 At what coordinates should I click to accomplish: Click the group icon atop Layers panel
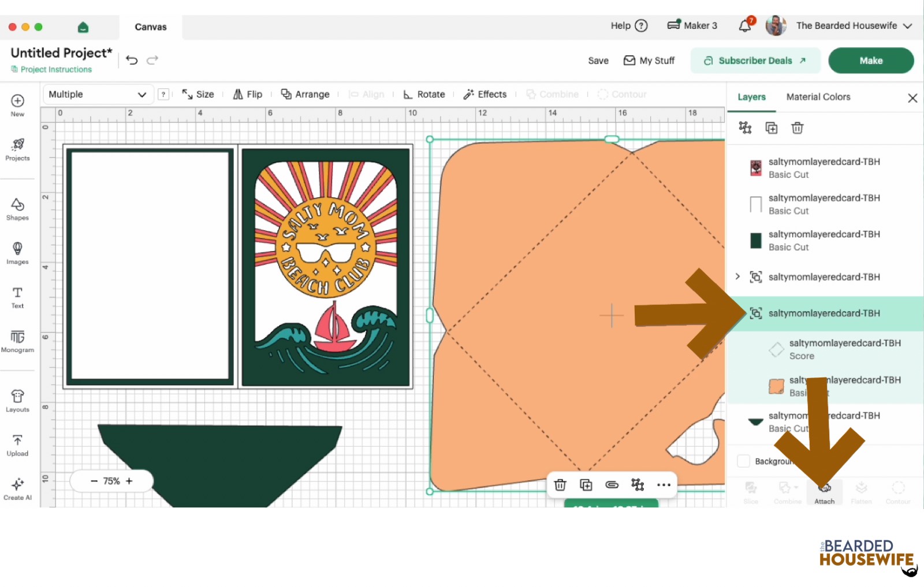point(745,128)
